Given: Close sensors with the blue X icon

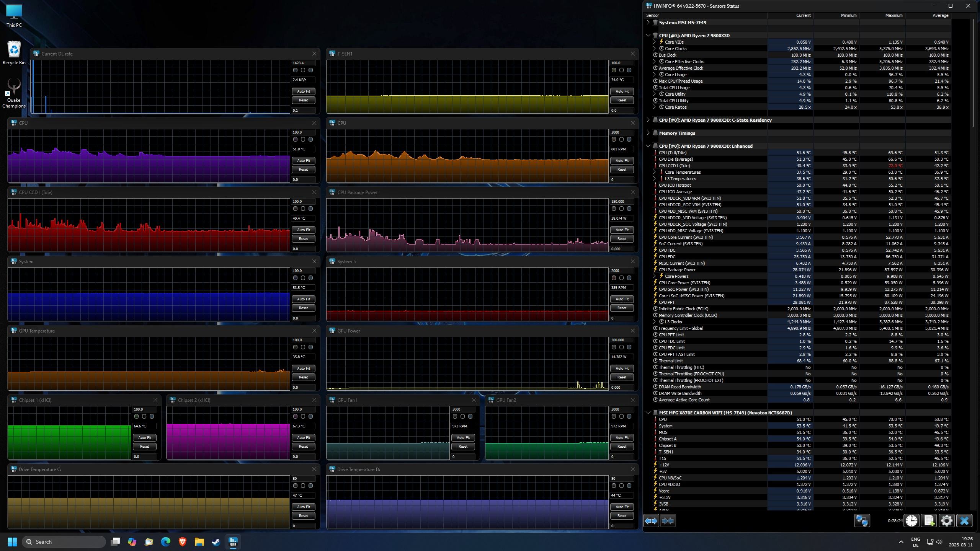Looking at the screenshot, I should click(964, 521).
